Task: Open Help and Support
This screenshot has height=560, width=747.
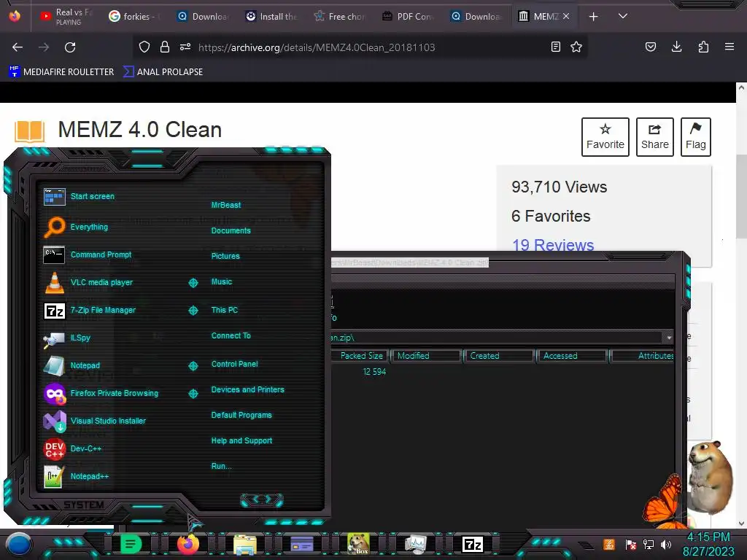Action: click(x=241, y=441)
